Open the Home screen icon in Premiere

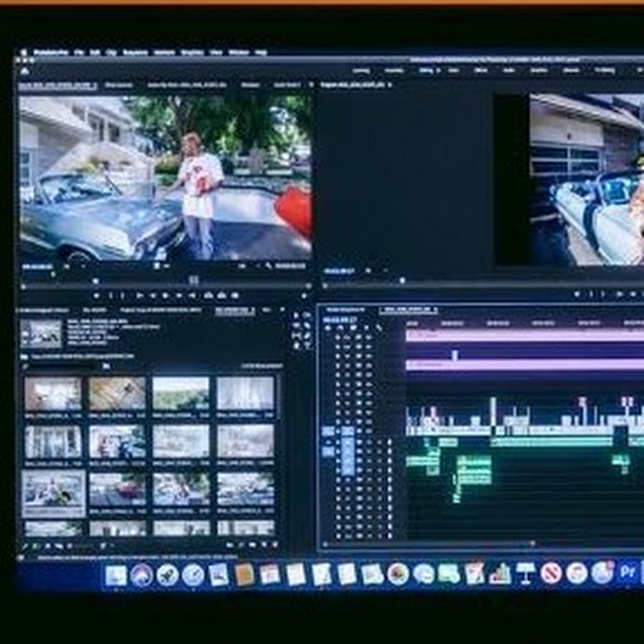tap(24, 71)
